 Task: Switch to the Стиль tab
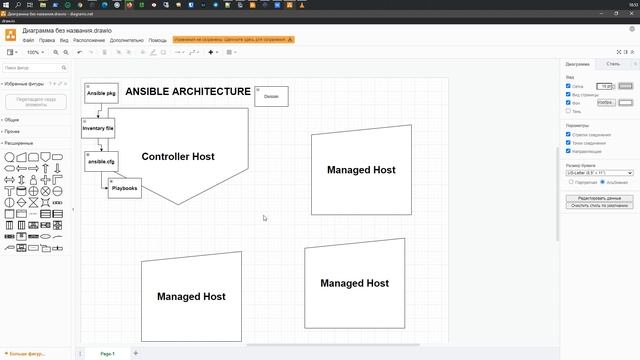[x=613, y=64]
